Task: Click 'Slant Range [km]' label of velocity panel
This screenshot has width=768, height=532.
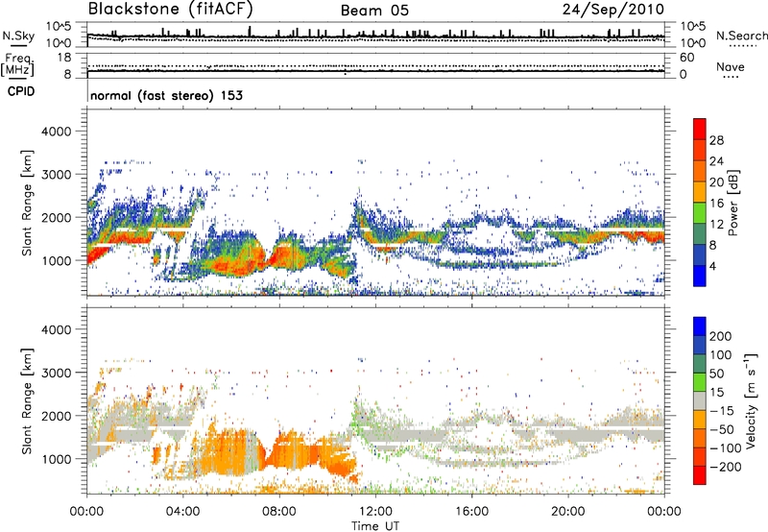Action: [27, 400]
